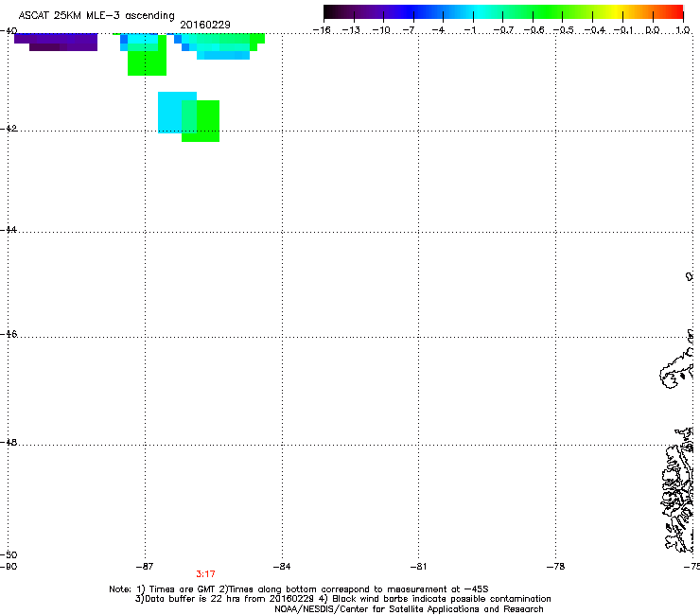Click the -81 longitude axis label
Image resolution: width=700 pixels, height=615 pixels.
(419, 567)
